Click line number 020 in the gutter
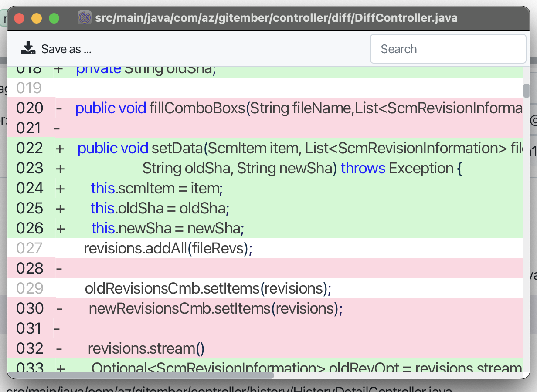The image size is (537, 392). point(30,108)
